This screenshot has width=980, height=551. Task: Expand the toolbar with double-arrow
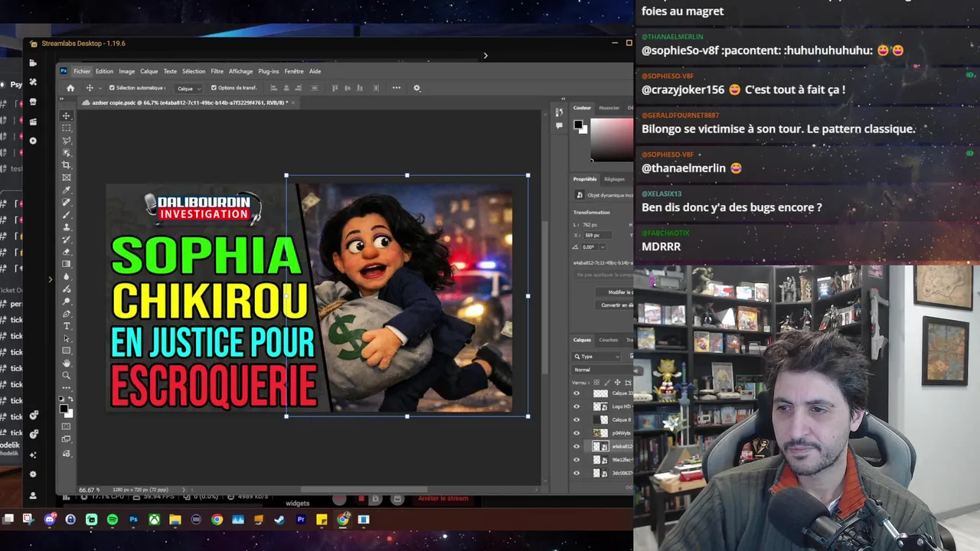point(61,99)
